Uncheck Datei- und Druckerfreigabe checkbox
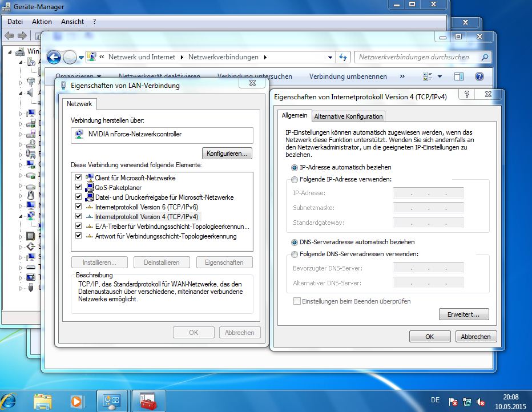 coord(79,197)
